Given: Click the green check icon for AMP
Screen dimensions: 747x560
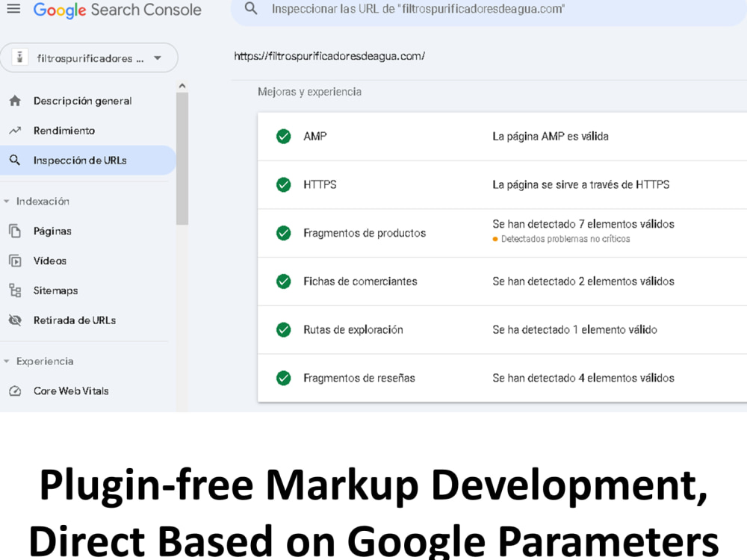Looking at the screenshot, I should (283, 136).
